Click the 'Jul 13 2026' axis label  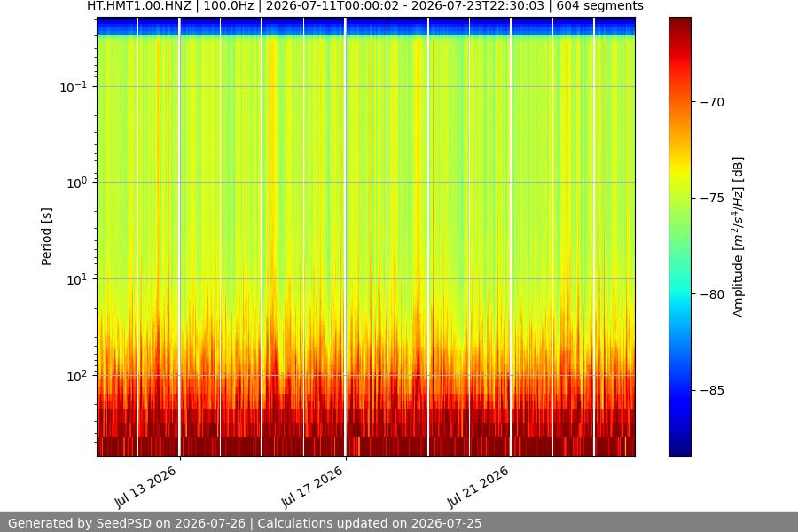pos(145,486)
